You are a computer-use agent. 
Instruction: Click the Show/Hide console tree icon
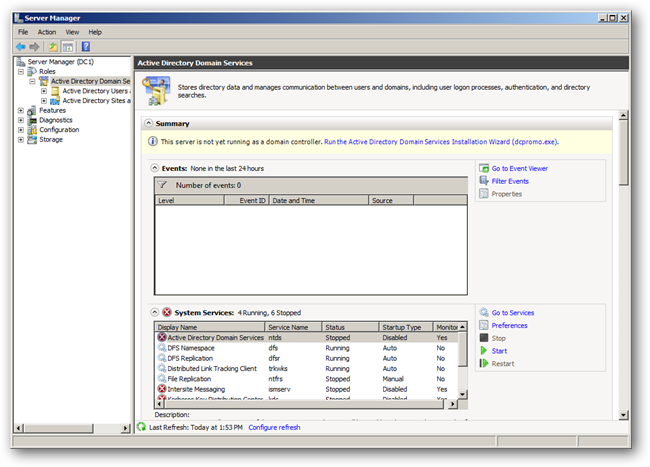68,46
